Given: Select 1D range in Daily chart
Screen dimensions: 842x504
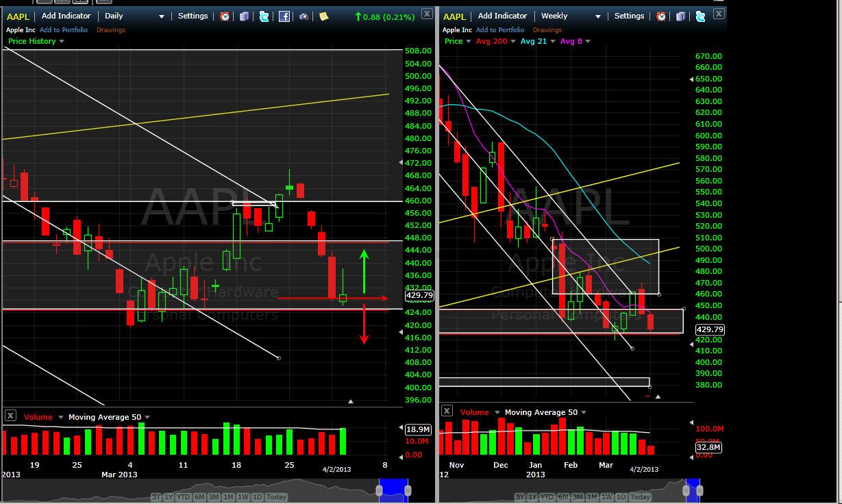Looking at the screenshot, I should 257,496.
